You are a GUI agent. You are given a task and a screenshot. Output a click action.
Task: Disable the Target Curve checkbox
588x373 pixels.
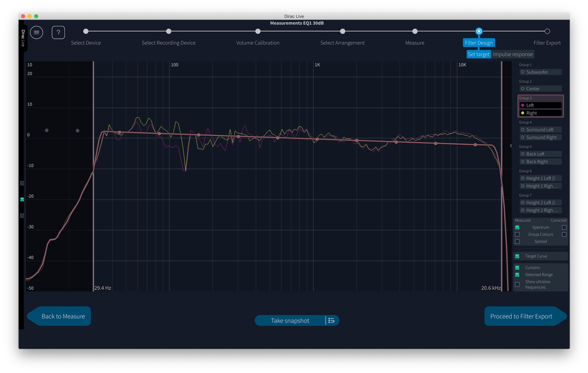[517, 256]
